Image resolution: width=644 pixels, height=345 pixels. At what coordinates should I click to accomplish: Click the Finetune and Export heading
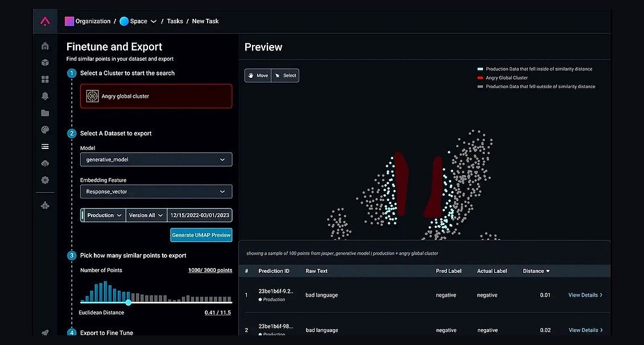[114, 47]
